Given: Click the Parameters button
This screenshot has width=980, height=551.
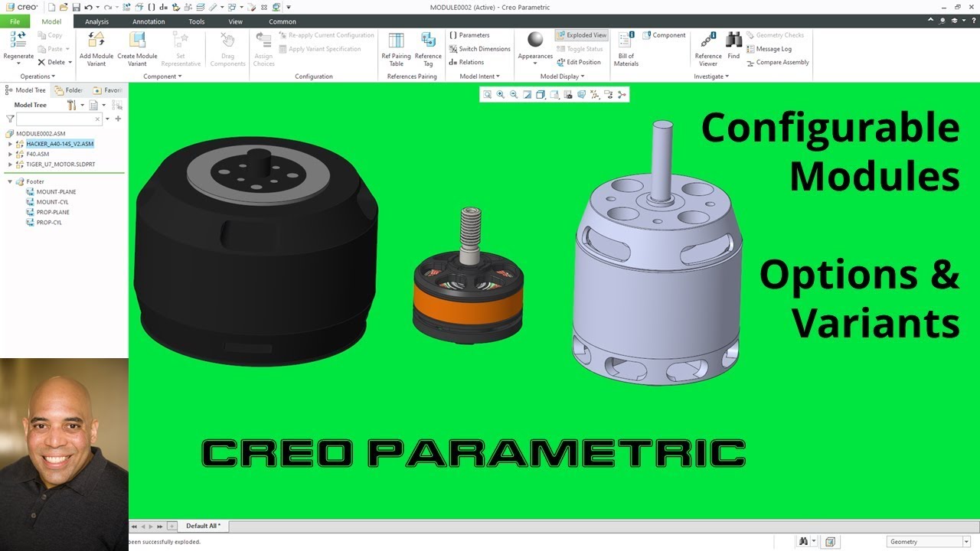Looking at the screenshot, I should click(469, 35).
